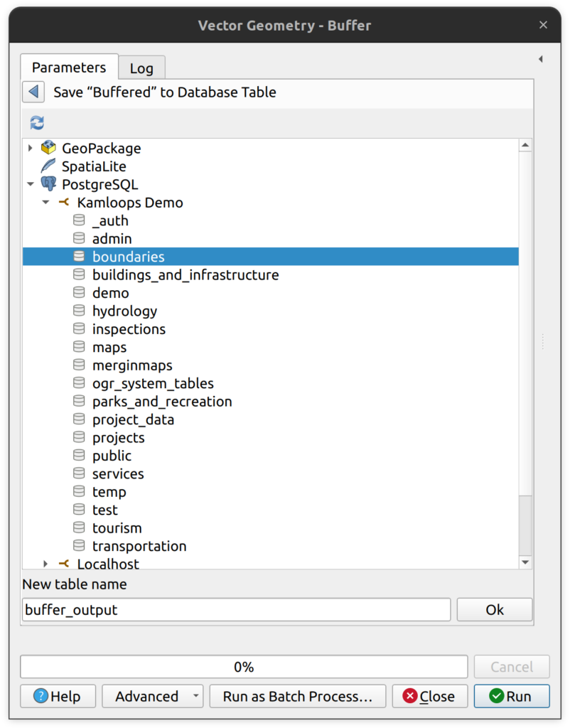This screenshot has width=570, height=728.
Task: Click the schema icon next to tourism
Action: (x=79, y=528)
